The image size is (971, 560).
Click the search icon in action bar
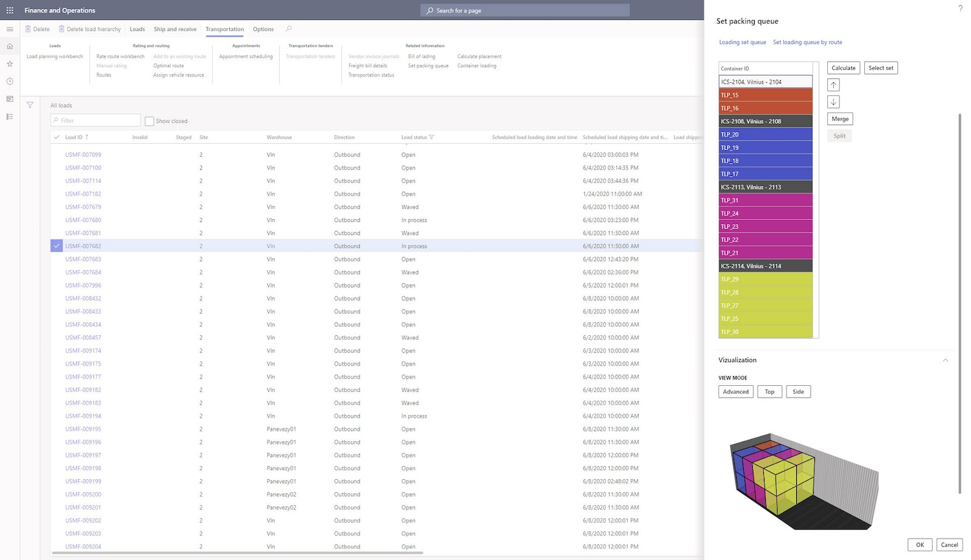289,29
